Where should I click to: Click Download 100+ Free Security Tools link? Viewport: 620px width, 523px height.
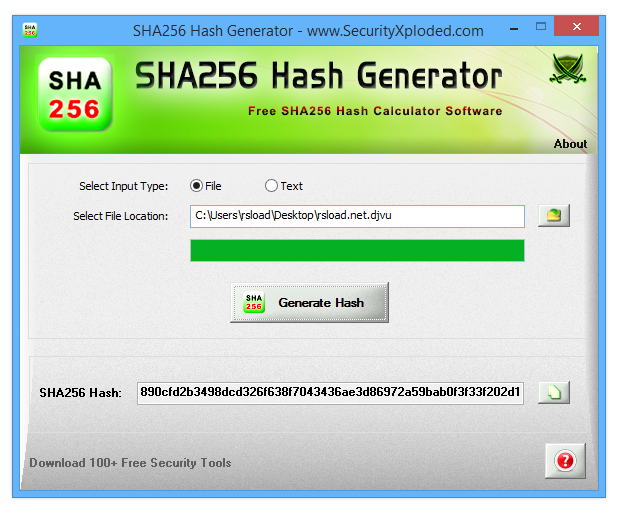point(130,463)
